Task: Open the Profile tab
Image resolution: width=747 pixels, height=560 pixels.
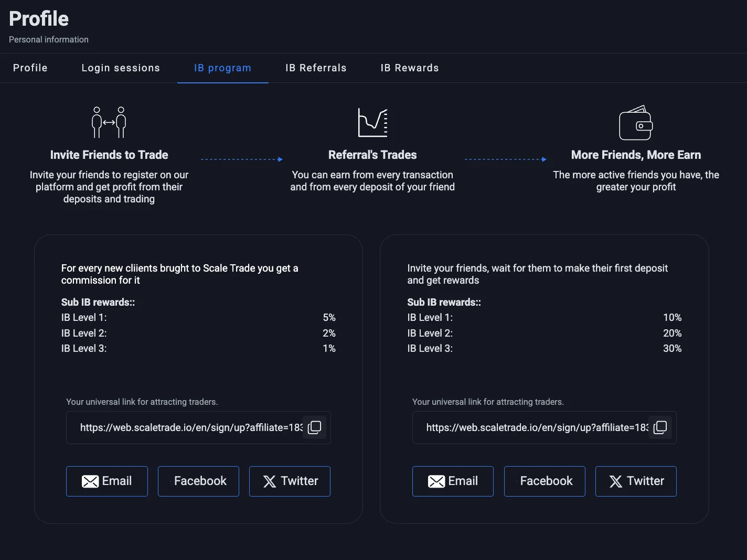Action: 30,68
